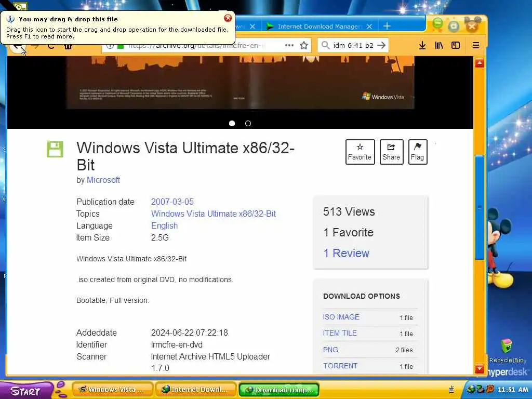Open the Firefox hamburger menu

click(x=476, y=45)
